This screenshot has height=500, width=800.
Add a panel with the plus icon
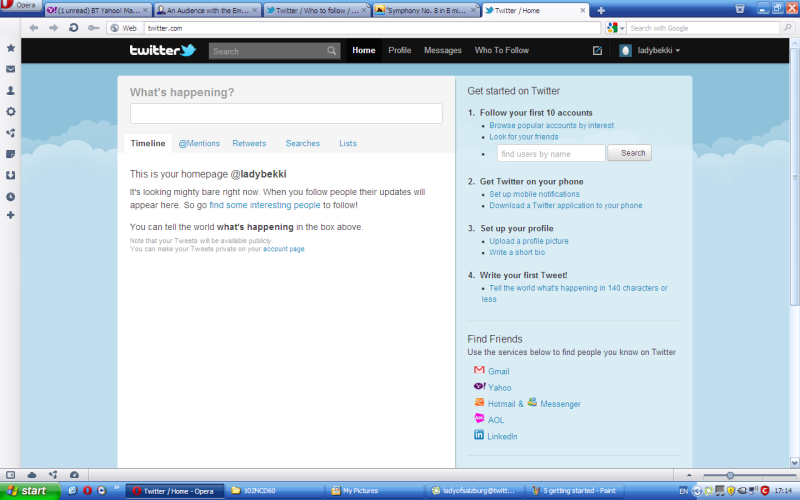[x=10, y=215]
